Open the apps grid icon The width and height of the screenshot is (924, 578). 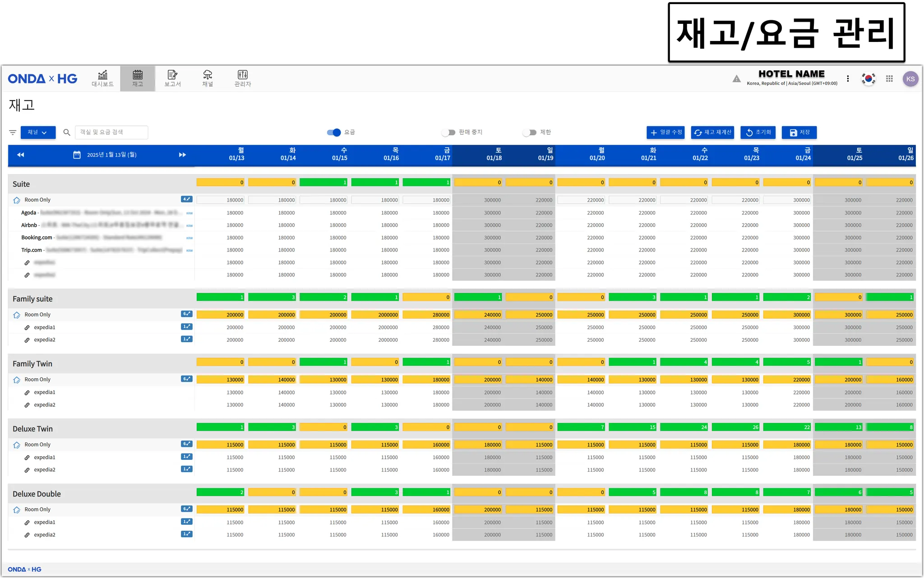[889, 79]
